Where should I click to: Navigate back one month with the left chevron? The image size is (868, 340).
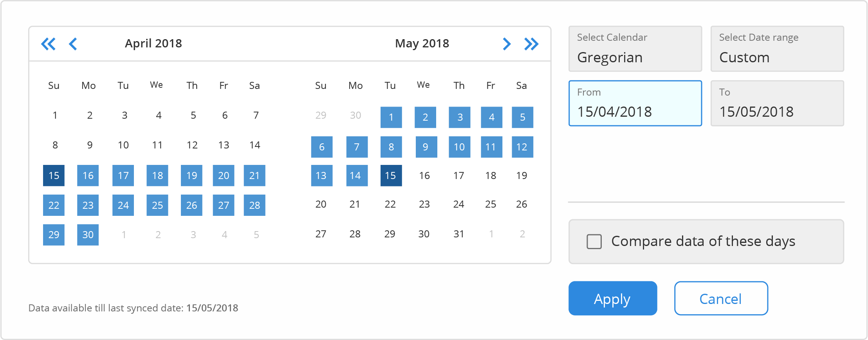pos(74,43)
